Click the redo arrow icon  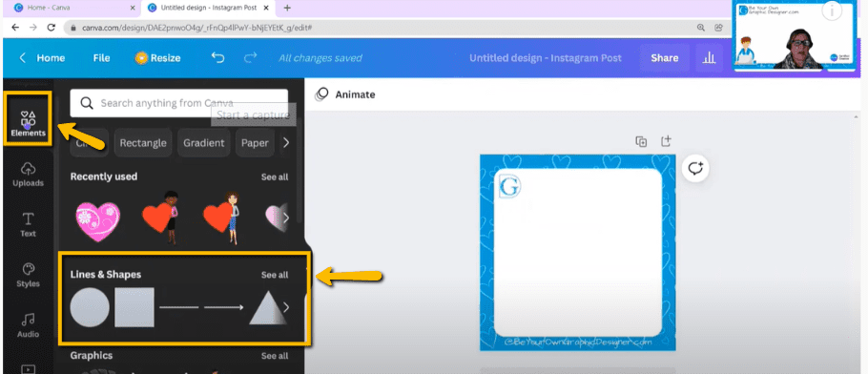coord(251,57)
